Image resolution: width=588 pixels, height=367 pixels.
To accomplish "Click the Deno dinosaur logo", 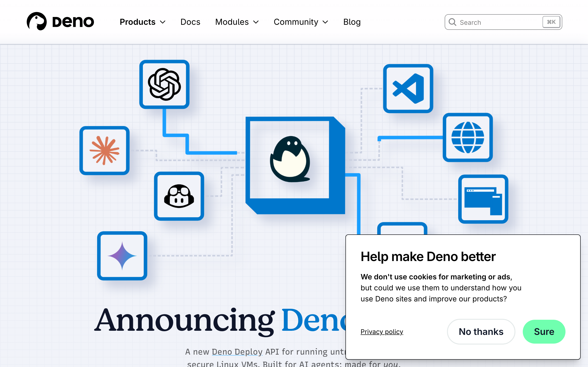I will click(37, 21).
